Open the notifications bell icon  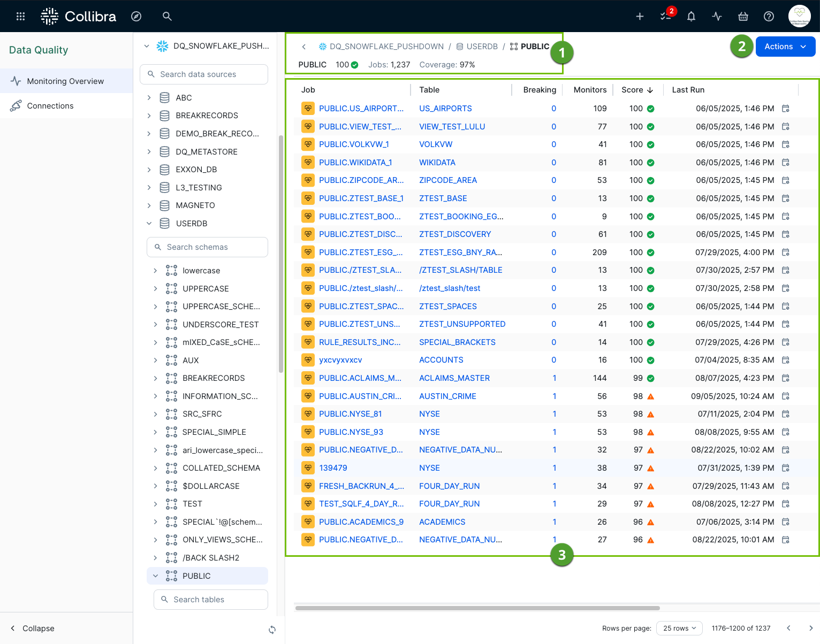click(691, 16)
